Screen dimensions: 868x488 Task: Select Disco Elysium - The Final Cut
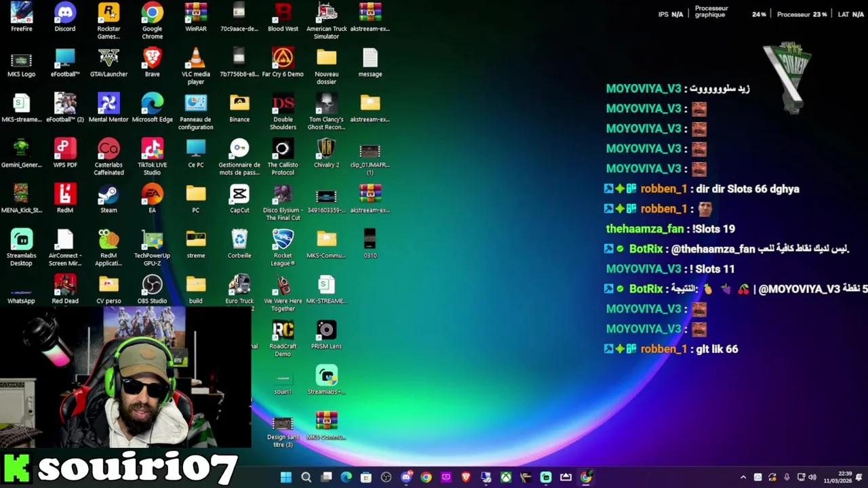[x=283, y=203]
